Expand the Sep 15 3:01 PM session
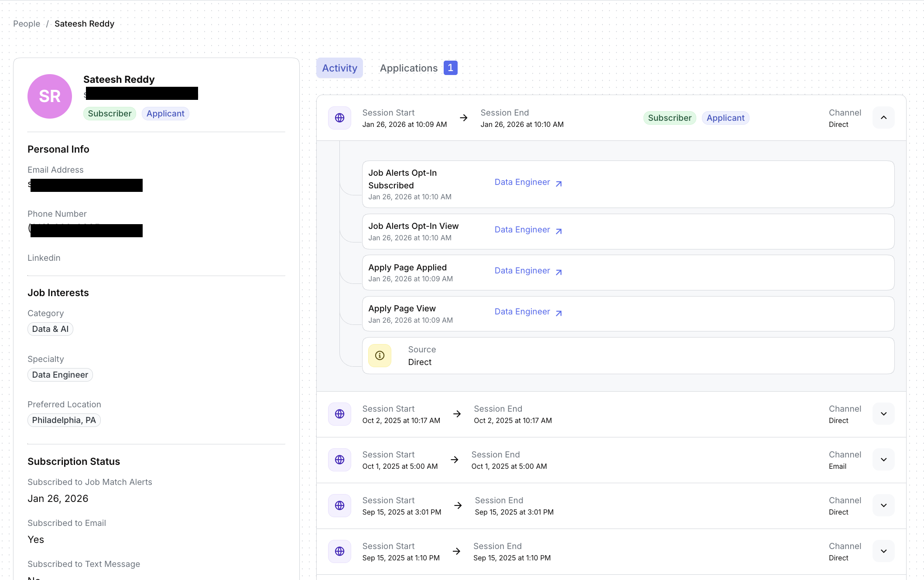 coord(883,505)
